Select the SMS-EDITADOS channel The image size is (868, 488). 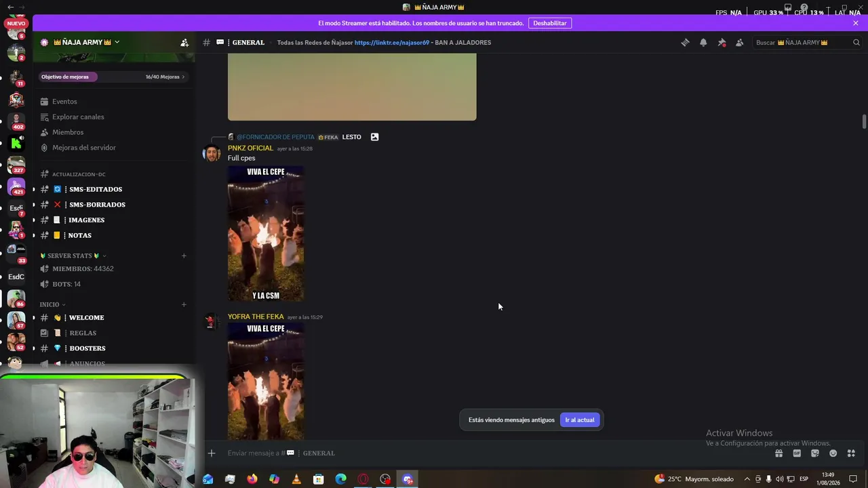tap(113, 189)
